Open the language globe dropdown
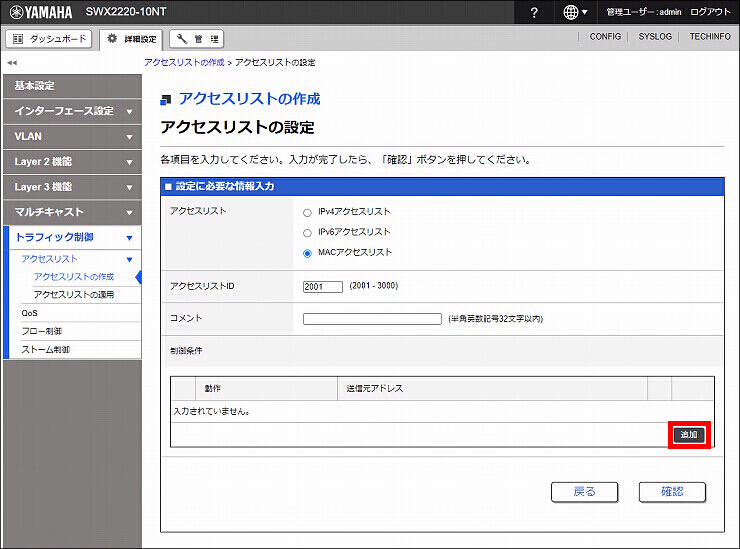 pyautogui.click(x=575, y=12)
